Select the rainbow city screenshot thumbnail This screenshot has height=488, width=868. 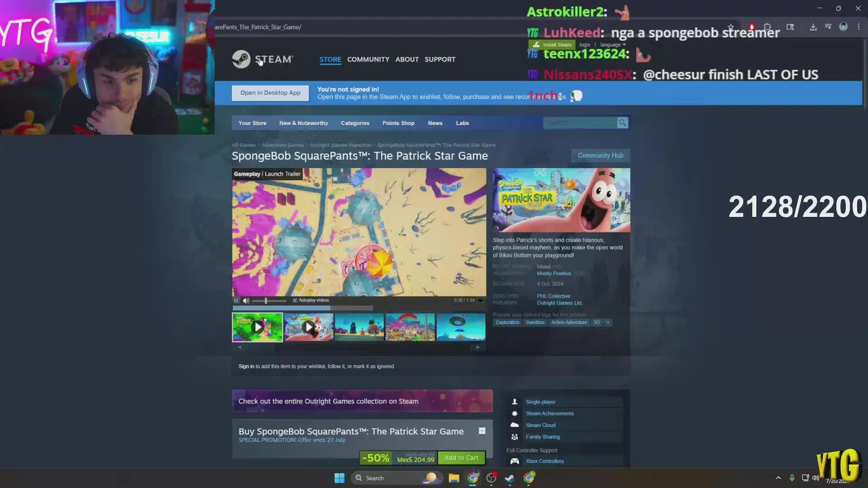pyautogui.click(x=410, y=327)
